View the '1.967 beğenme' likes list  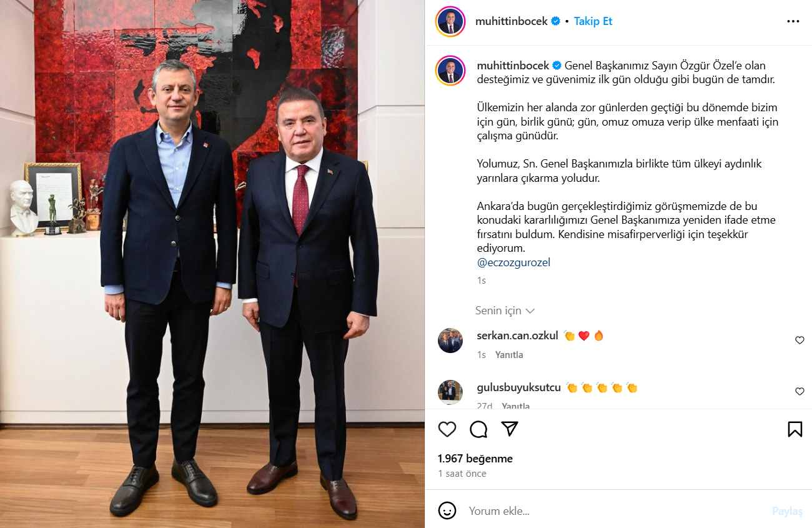coord(475,459)
